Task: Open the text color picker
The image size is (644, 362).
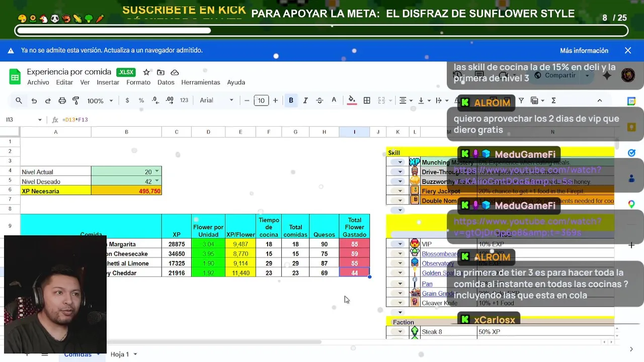Action: [334, 101]
